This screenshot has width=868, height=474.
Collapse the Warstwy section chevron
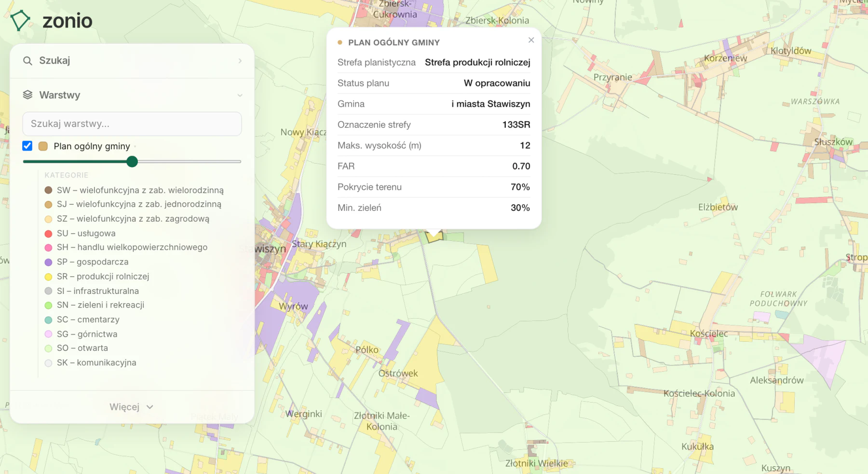click(x=240, y=95)
